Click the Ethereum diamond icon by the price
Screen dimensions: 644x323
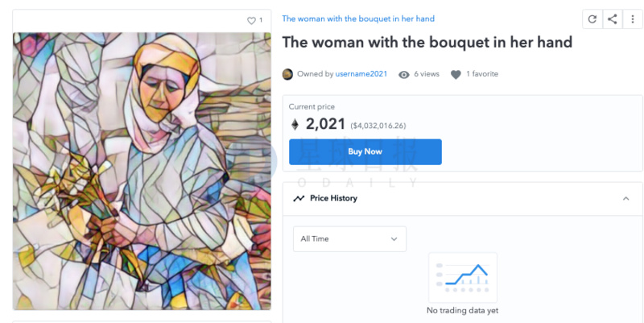coord(295,124)
